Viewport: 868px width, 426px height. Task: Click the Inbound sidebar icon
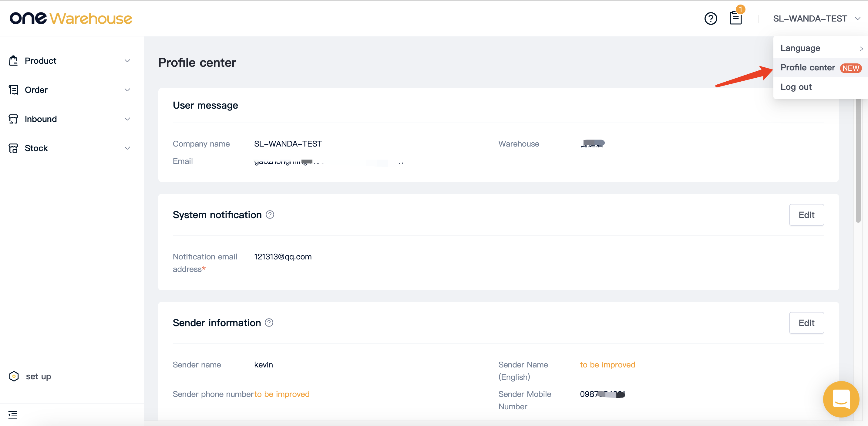(x=13, y=119)
